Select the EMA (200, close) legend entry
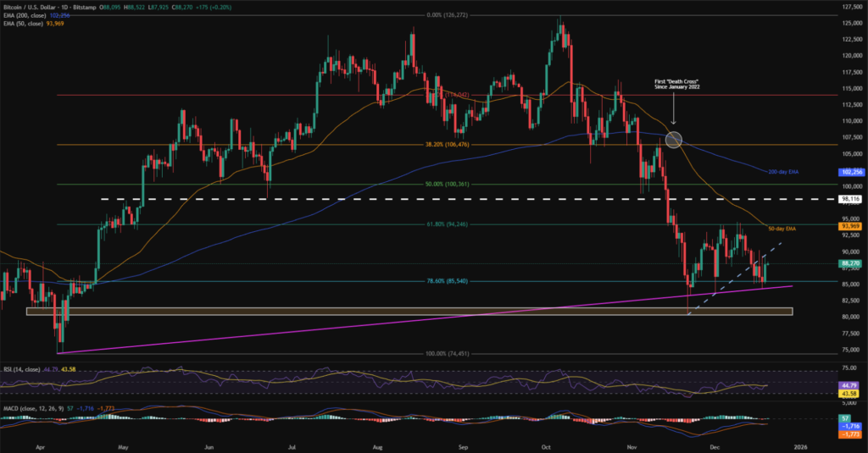This screenshot has height=453, width=868. 25,15
